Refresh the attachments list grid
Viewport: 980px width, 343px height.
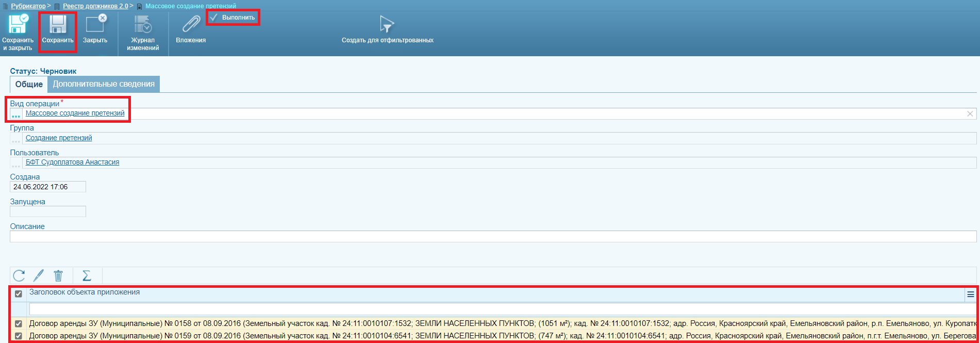tap(19, 275)
